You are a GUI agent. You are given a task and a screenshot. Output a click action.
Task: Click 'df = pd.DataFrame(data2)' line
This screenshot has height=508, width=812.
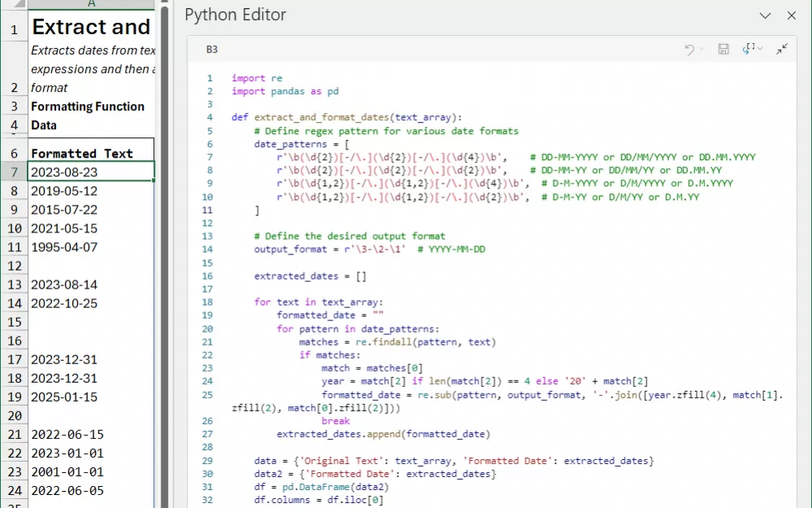(321, 487)
